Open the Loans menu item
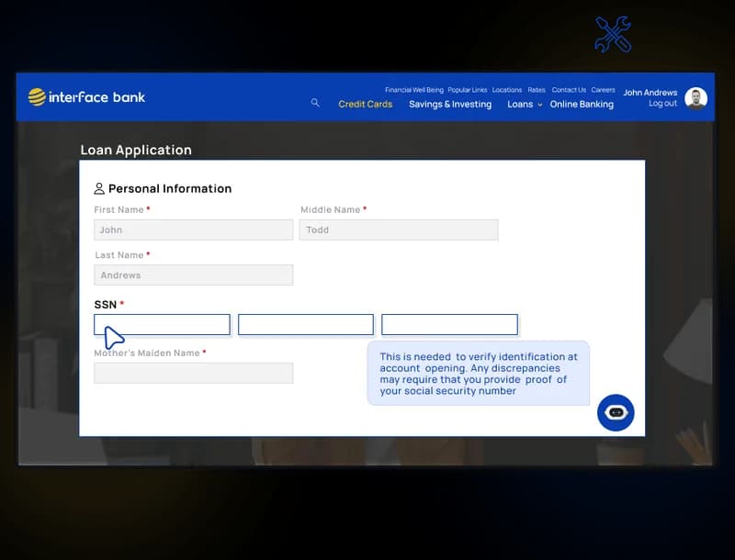The height and width of the screenshot is (560, 735). coord(520,104)
